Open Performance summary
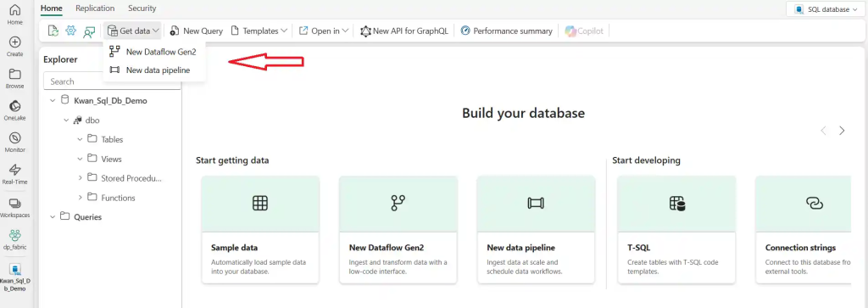This screenshot has width=868, height=308. (506, 31)
